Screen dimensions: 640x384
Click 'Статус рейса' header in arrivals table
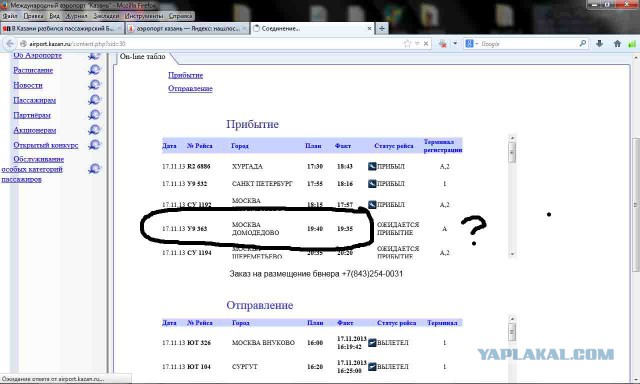pyautogui.click(x=394, y=146)
